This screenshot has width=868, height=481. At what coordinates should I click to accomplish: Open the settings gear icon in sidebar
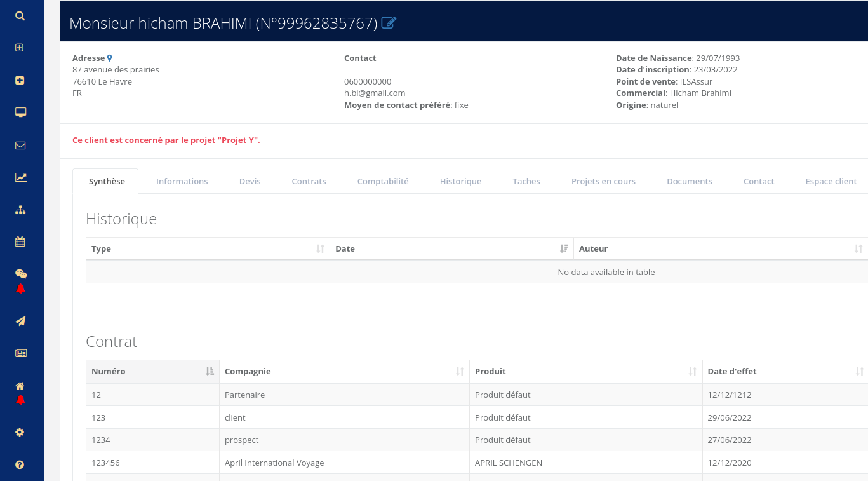pyautogui.click(x=20, y=432)
